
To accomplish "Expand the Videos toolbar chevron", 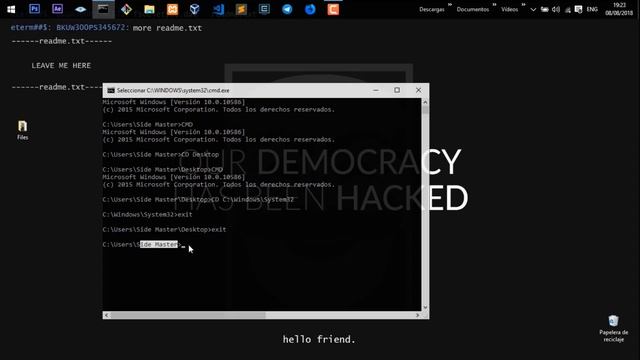I will 523,5.
